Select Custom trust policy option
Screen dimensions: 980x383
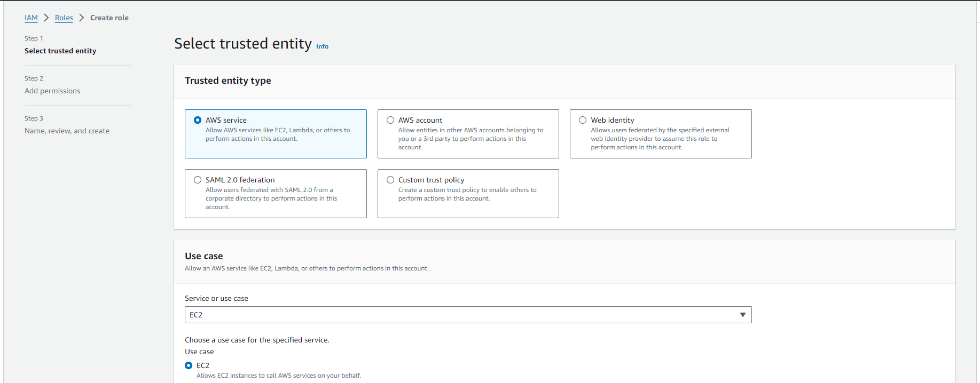[x=390, y=180]
